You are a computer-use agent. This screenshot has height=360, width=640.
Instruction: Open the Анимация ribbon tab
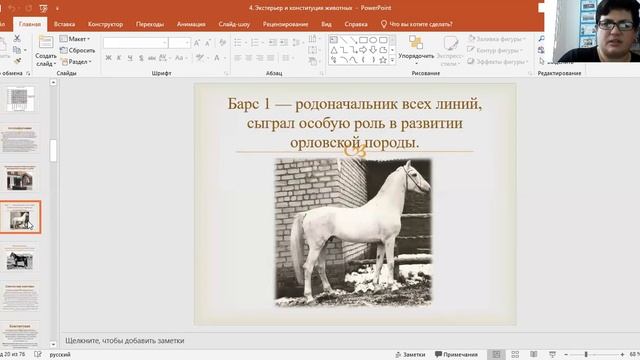(x=191, y=24)
